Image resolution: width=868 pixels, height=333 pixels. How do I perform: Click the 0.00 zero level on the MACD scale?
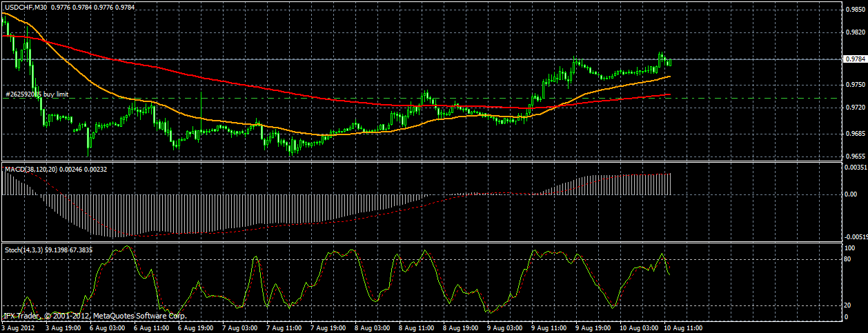(x=851, y=194)
